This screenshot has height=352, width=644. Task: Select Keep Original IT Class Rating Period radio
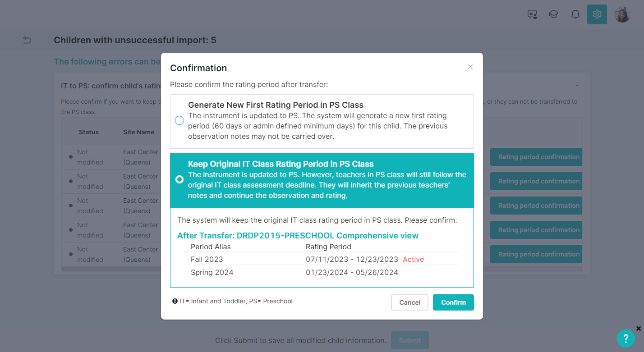pos(179,179)
